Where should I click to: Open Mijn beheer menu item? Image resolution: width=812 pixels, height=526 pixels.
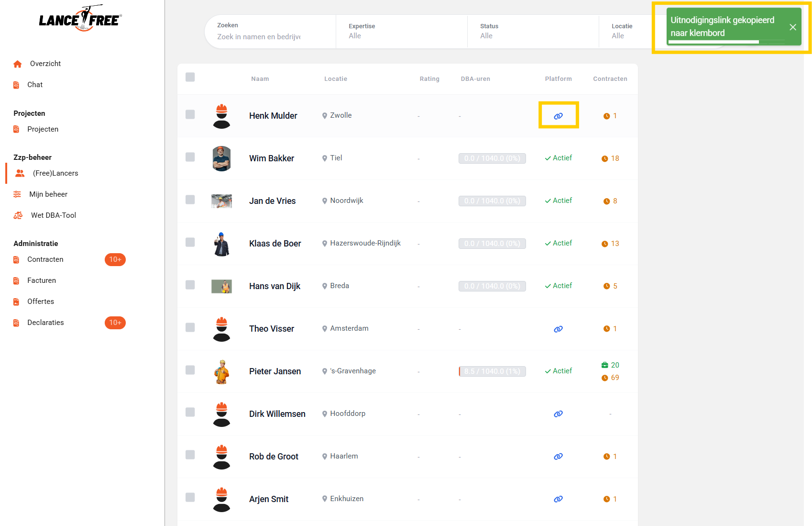(x=48, y=194)
